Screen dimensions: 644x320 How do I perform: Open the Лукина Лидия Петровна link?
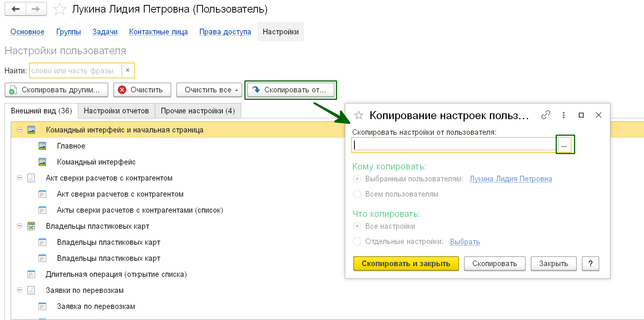[511, 179]
